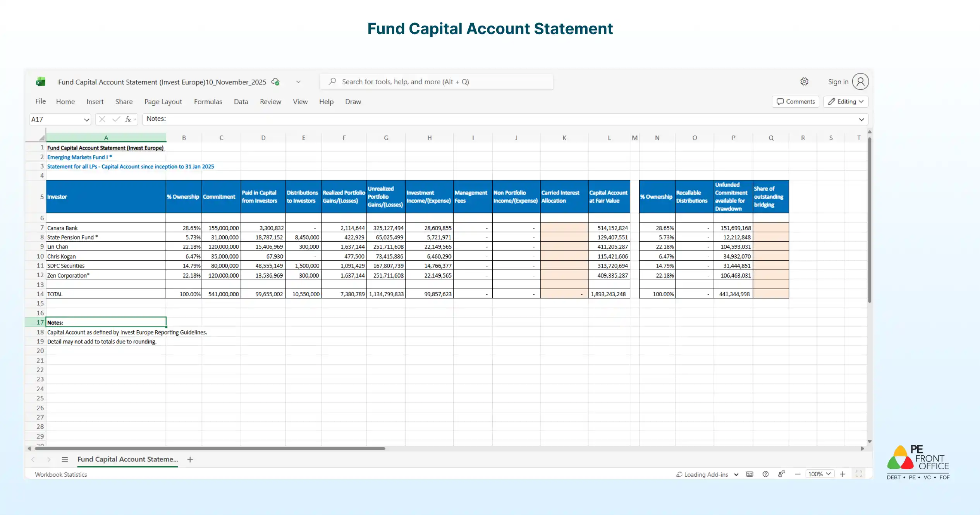Click the insert function fx icon

[x=128, y=119]
